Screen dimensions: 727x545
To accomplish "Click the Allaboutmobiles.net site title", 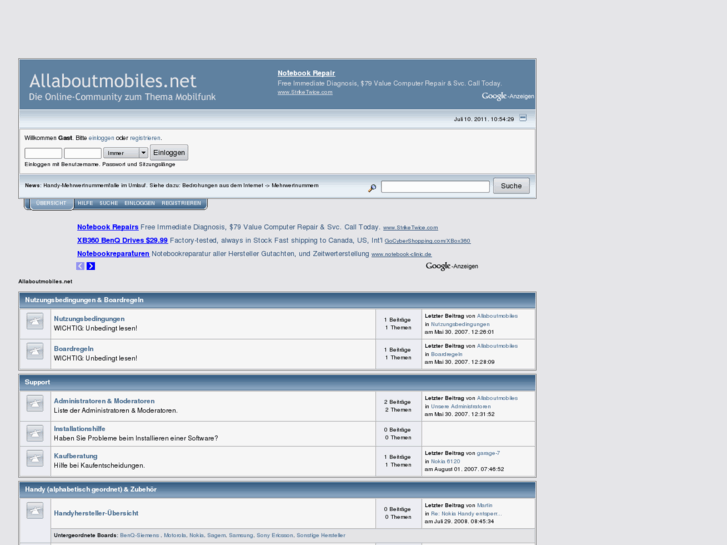I will coord(113,81).
